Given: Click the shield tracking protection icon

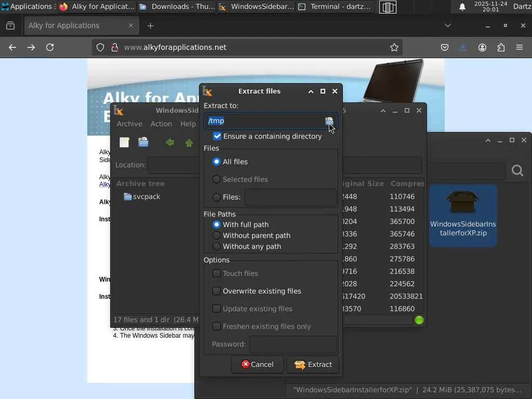Looking at the screenshot, I should coord(100,47).
